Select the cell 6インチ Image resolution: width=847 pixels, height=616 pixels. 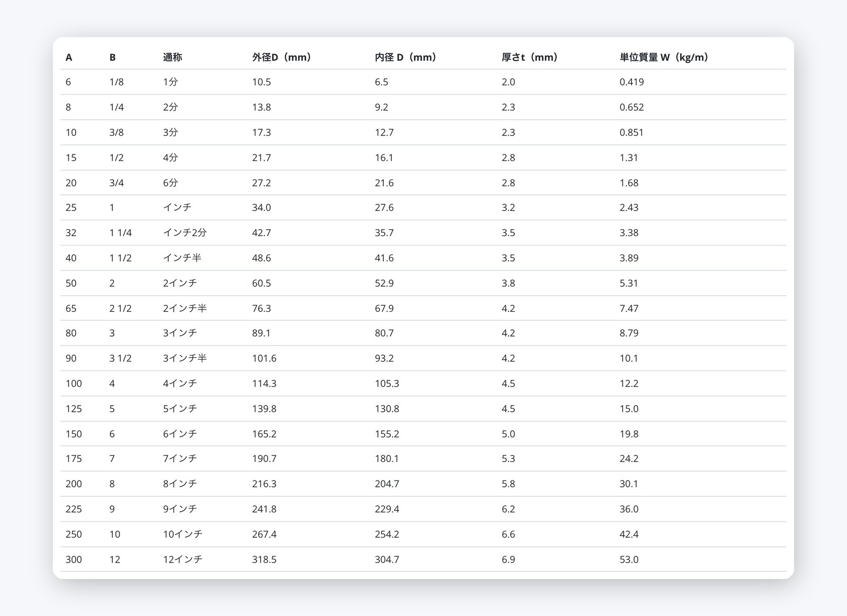[x=180, y=434]
